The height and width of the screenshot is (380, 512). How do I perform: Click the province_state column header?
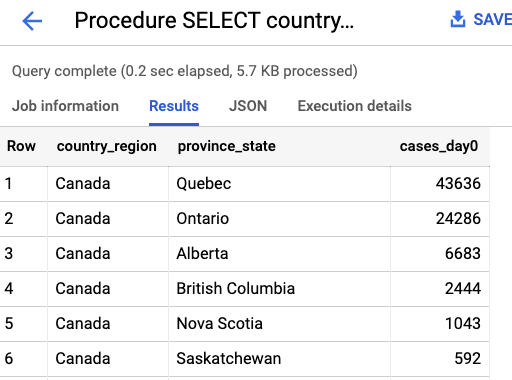point(227,146)
